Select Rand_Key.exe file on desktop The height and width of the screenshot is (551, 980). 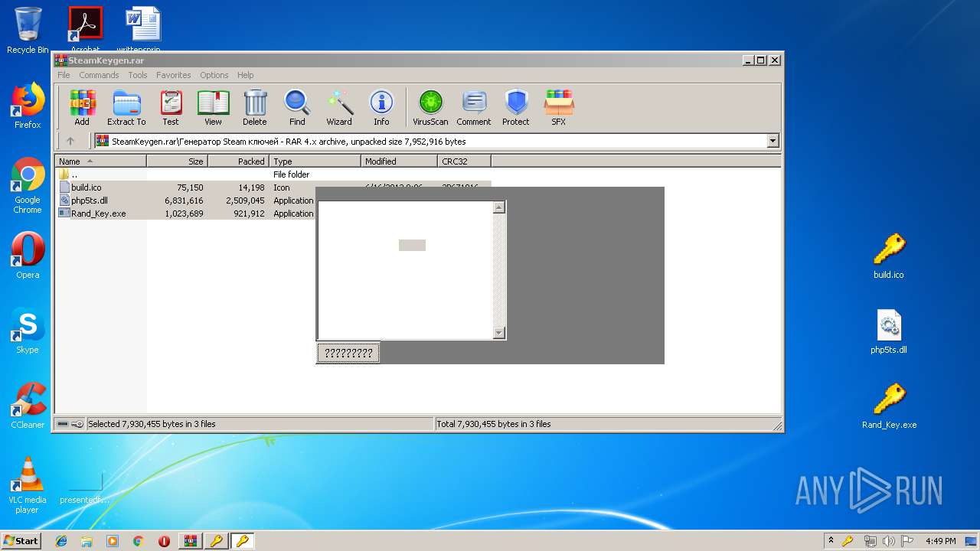pos(889,406)
